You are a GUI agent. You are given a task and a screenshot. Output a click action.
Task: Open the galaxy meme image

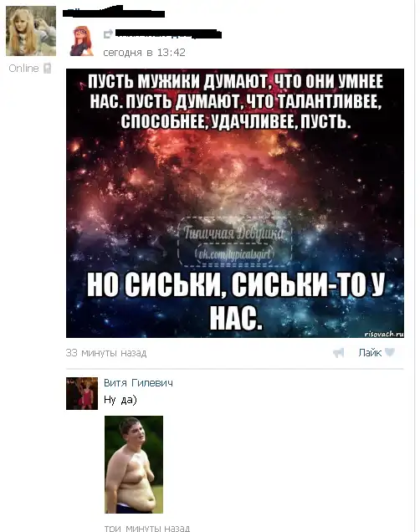[x=235, y=203]
